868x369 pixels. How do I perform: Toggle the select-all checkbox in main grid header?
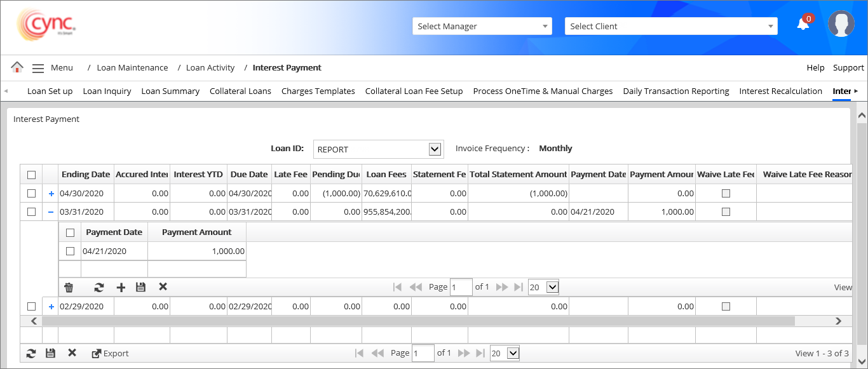[x=31, y=175]
